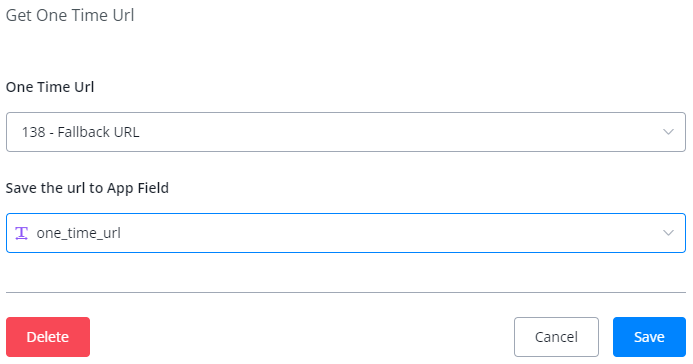Screen dimensions: 693x364
Task: Open the one_time_url app field selector
Action: (346, 233)
